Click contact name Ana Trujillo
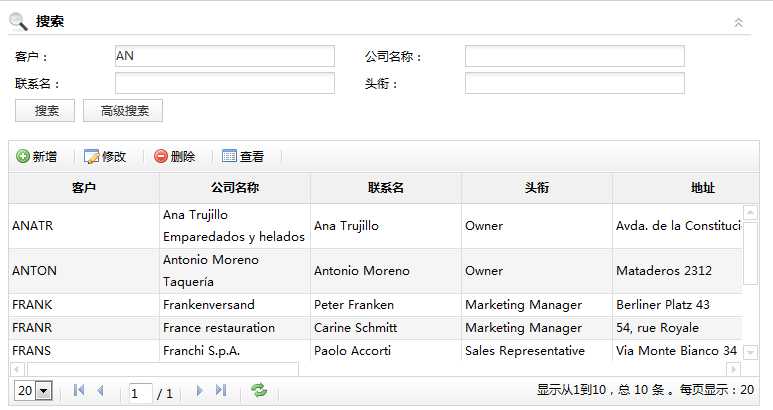 pyautogui.click(x=346, y=226)
